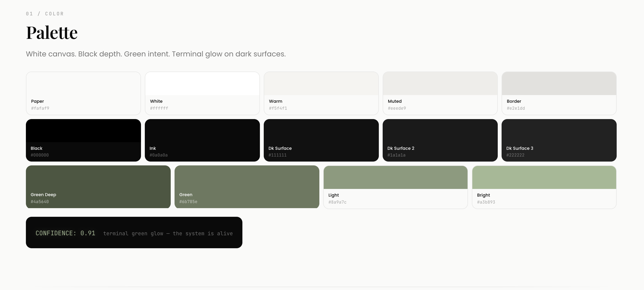Click the Palette heading
The image size is (644, 290).
[52, 32]
